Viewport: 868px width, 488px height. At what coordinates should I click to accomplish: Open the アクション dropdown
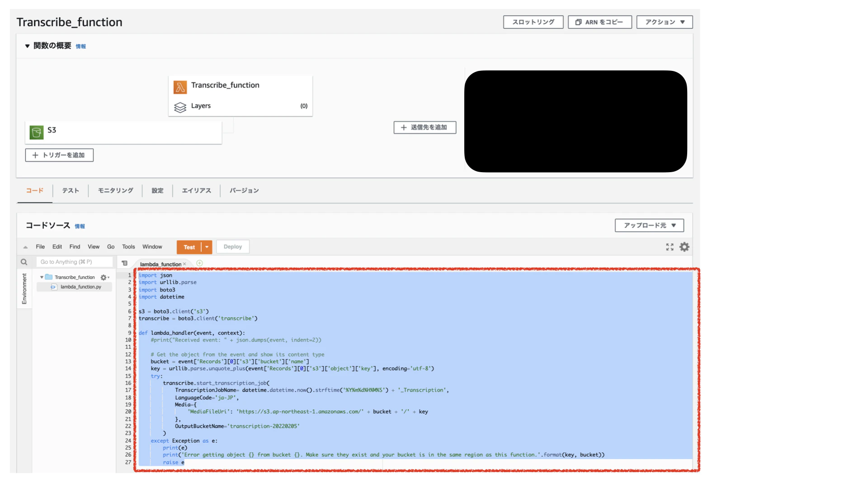664,22
